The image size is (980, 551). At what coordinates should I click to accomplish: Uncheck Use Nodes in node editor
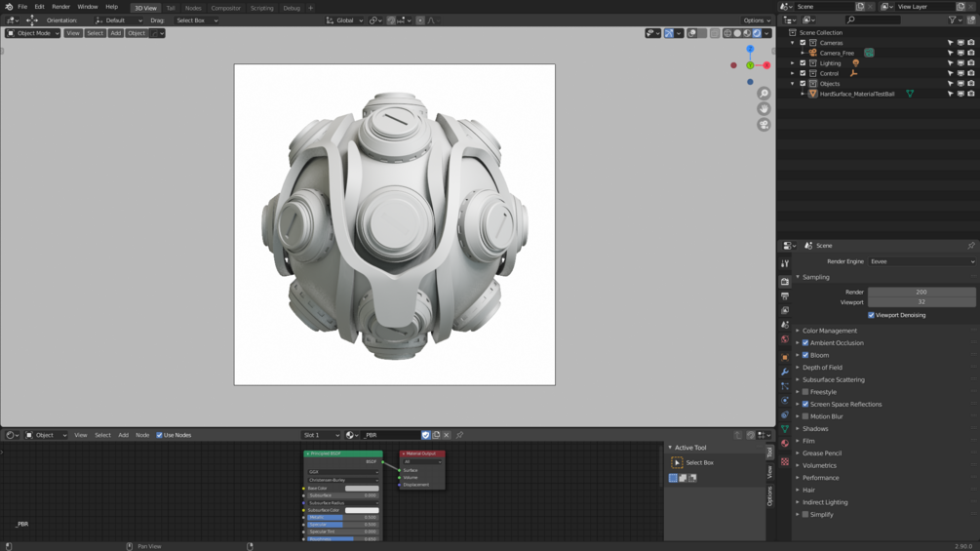[159, 435]
